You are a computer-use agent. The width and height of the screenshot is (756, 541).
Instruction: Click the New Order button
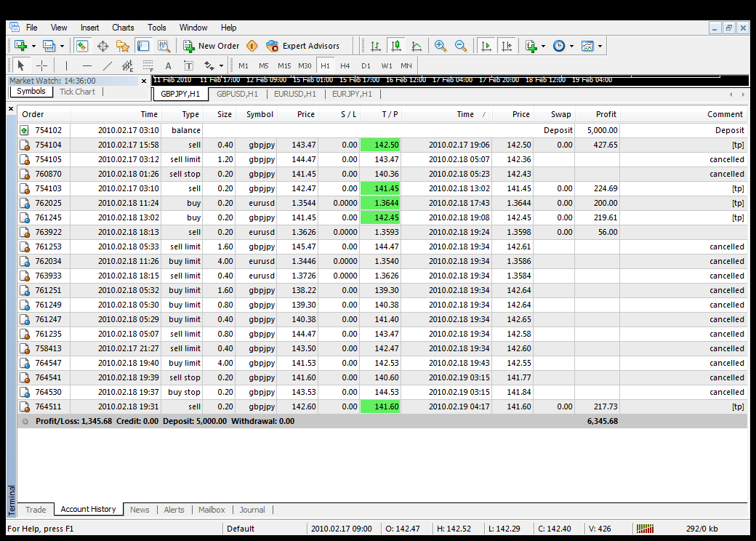[212, 46]
